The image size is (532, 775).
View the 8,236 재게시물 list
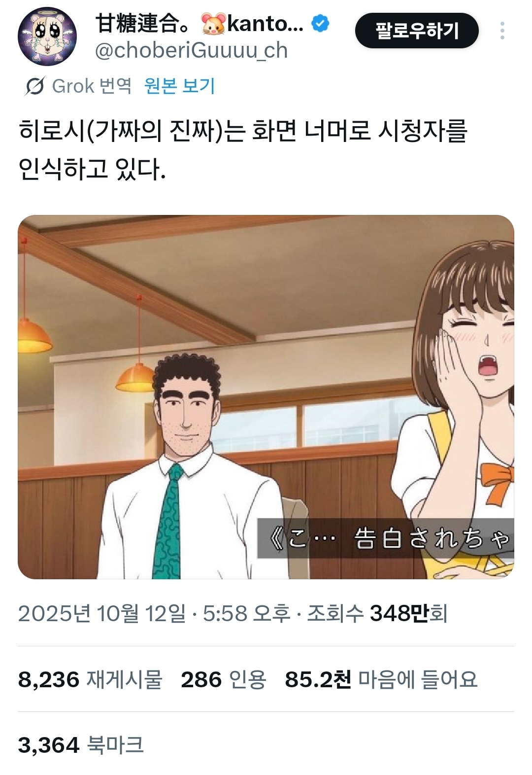click(x=90, y=679)
